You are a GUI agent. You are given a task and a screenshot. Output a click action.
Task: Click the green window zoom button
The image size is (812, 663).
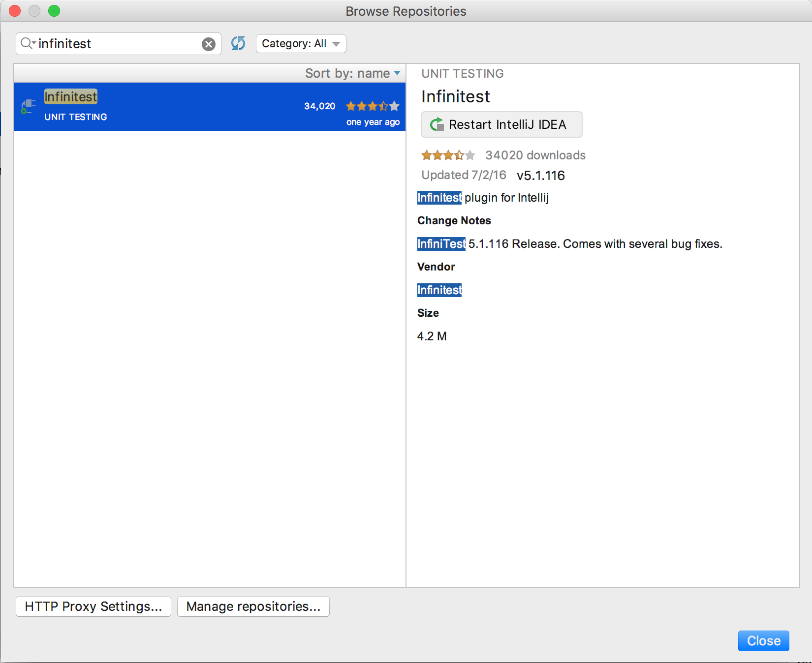54,11
